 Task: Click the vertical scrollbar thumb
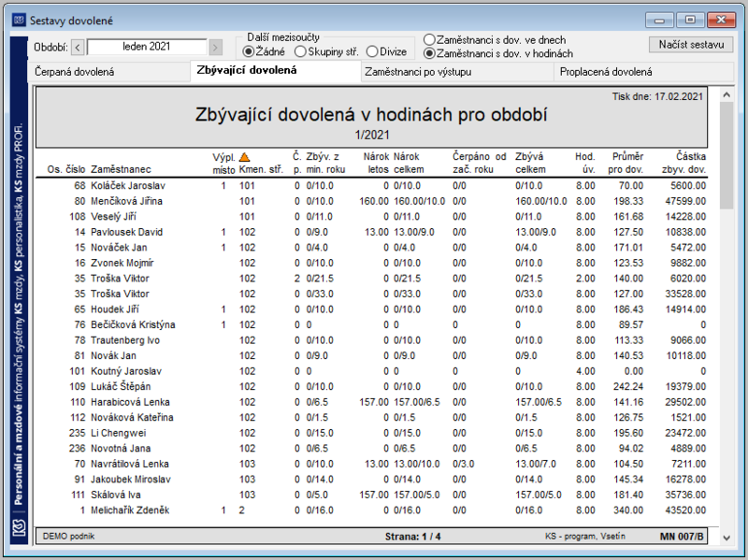pyautogui.click(x=726, y=155)
